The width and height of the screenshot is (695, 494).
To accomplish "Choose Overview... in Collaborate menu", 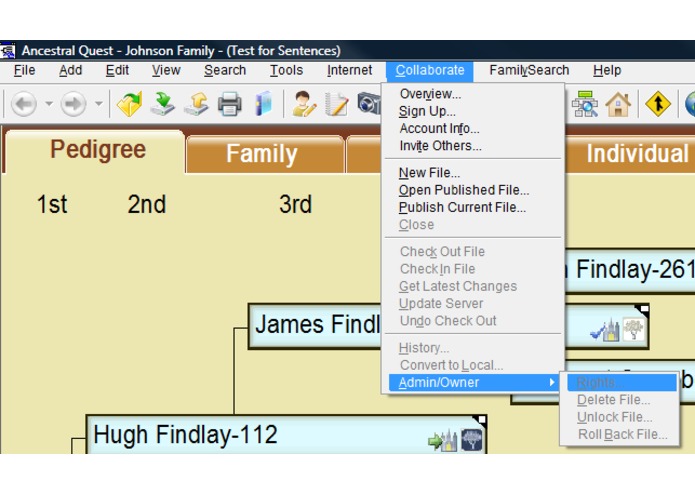I will point(473,94).
